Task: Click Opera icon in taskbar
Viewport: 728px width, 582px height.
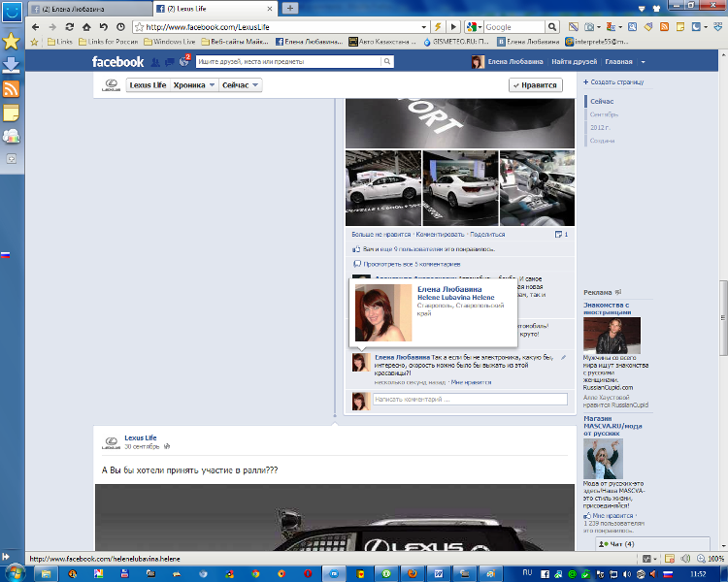Action: pos(308,574)
